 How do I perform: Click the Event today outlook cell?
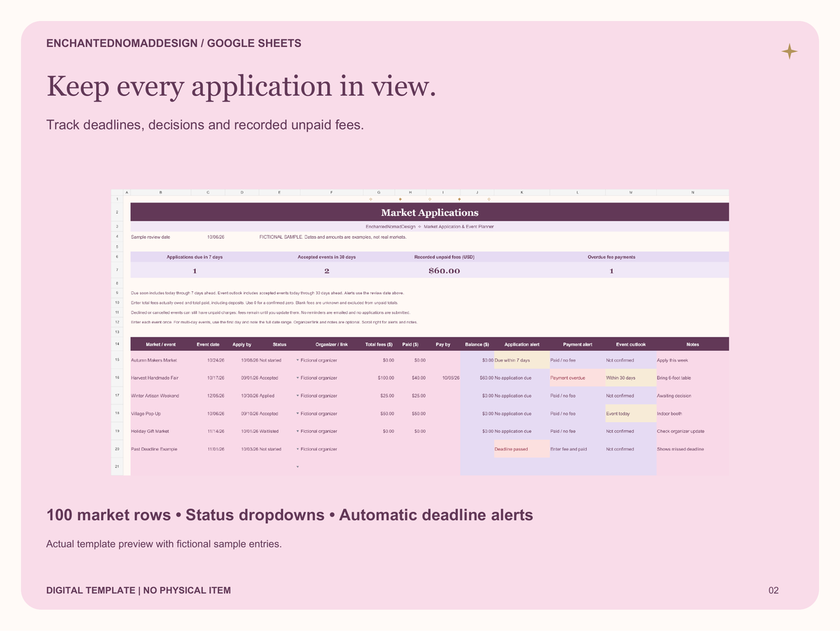tap(631, 414)
